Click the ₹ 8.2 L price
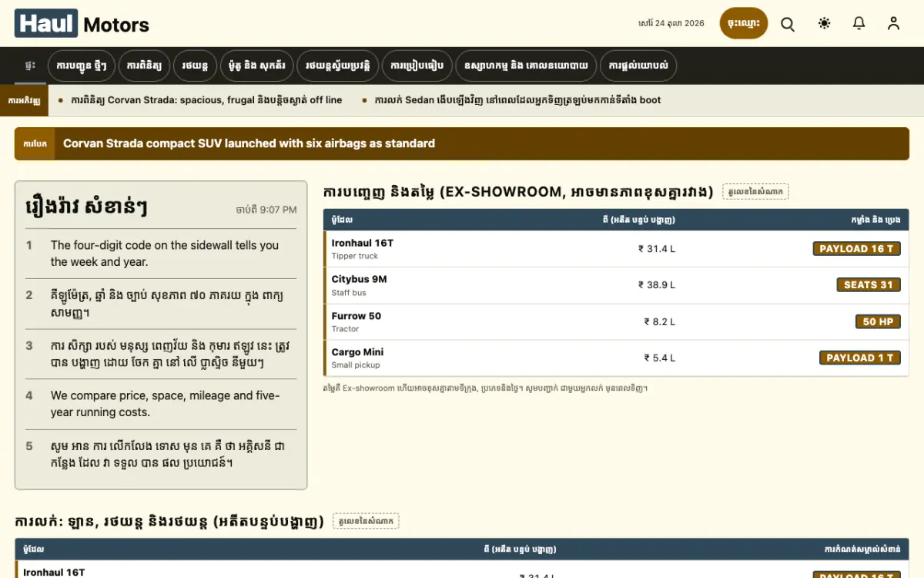924x578 pixels. pyautogui.click(x=660, y=321)
